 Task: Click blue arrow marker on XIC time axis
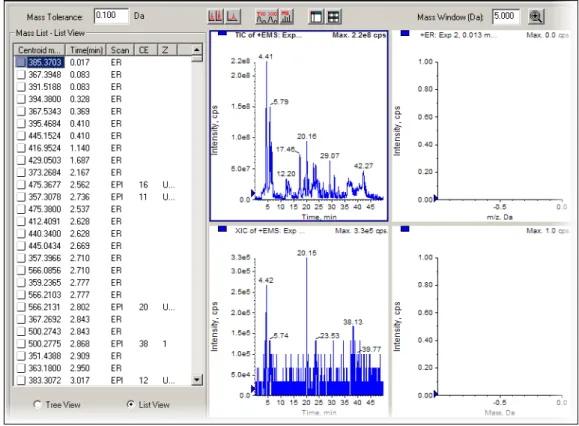(x=253, y=389)
